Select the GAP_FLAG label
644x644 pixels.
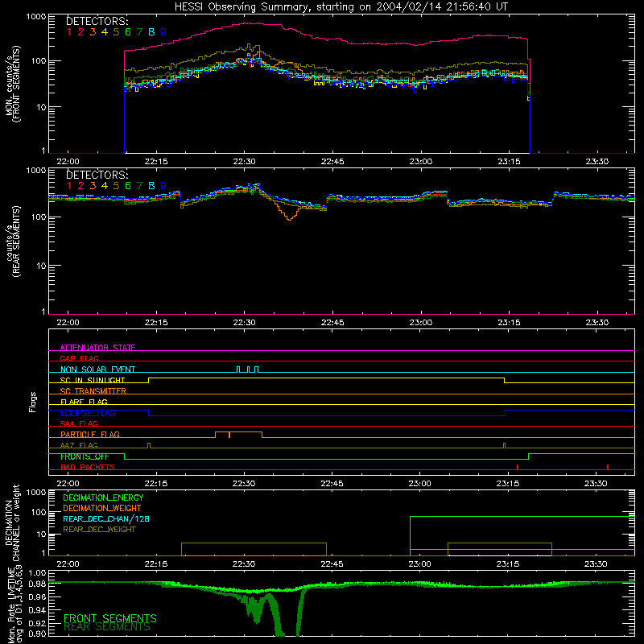point(80,358)
